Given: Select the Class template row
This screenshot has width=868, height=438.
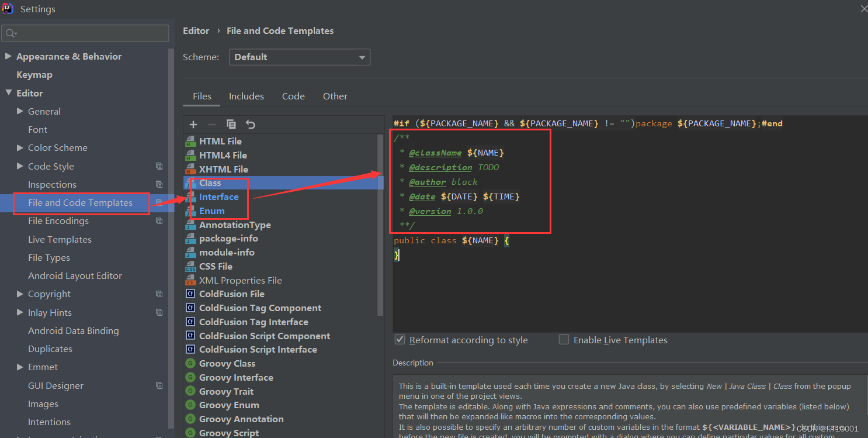Looking at the screenshot, I should (283, 183).
